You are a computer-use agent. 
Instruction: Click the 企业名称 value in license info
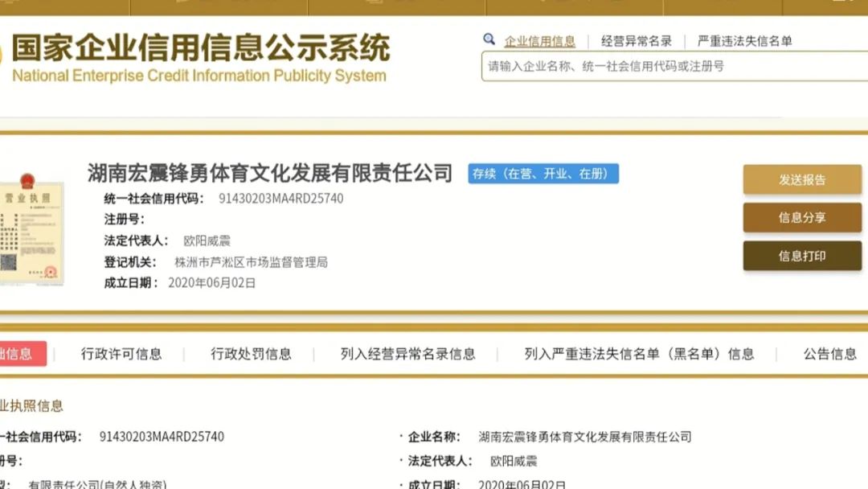(585, 437)
